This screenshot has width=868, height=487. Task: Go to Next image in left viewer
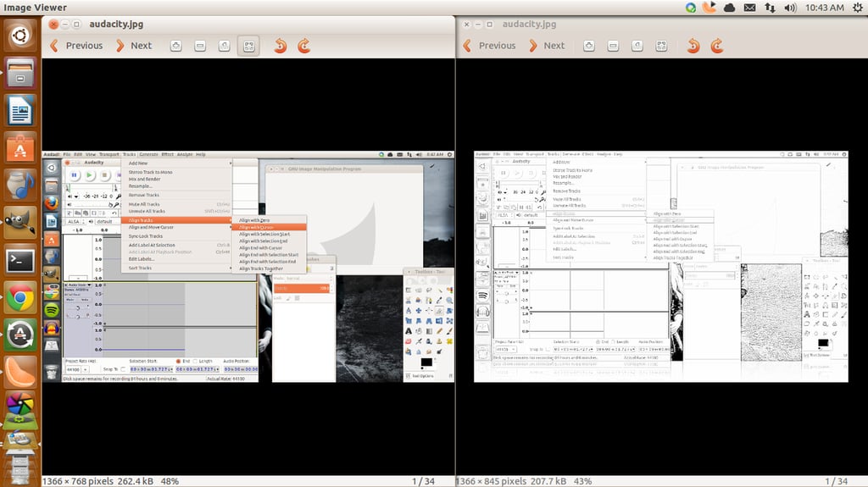coord(133,46)
